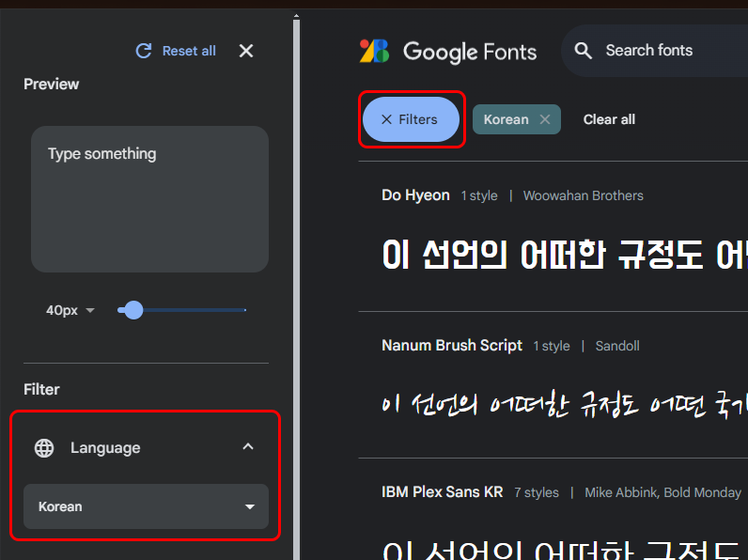The image size is (748, 560).
Task: Click the preview size slider handle
Action: (x=133, y=310)
